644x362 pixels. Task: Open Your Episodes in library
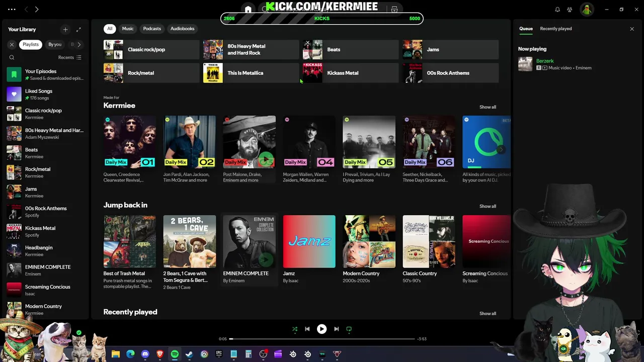[x=46, y=74]
